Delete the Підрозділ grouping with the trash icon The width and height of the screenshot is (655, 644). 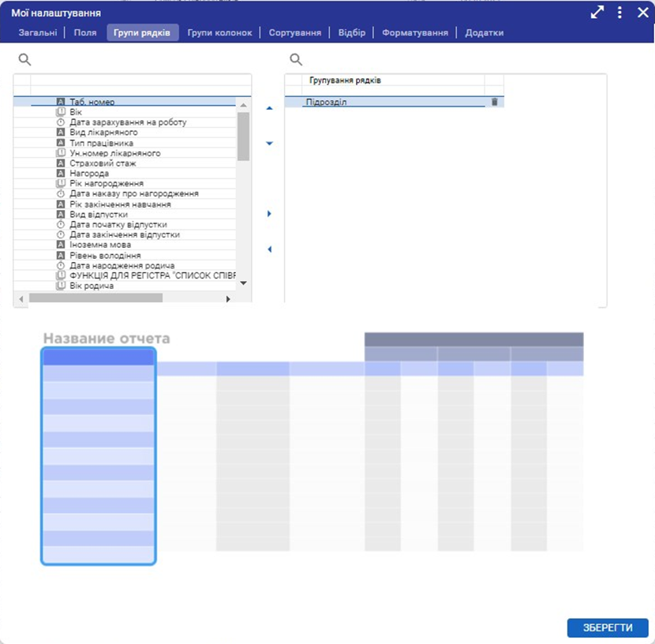coord(494,102)
